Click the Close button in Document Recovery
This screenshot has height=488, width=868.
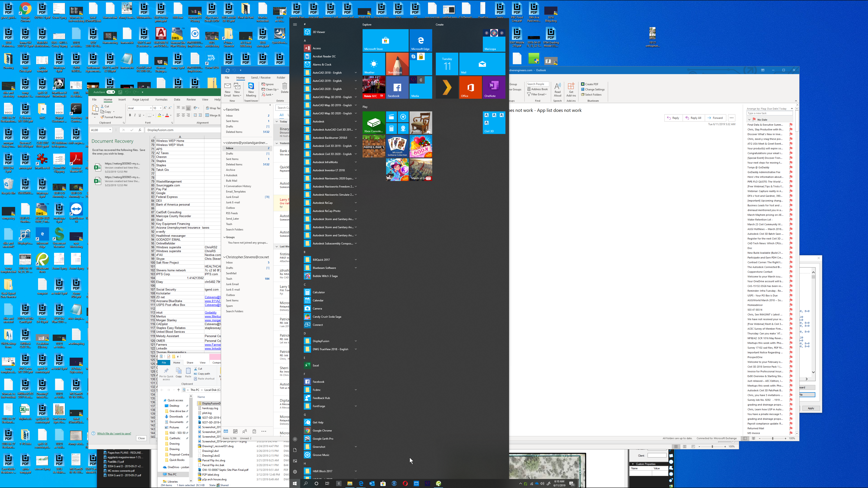point(141,438)
